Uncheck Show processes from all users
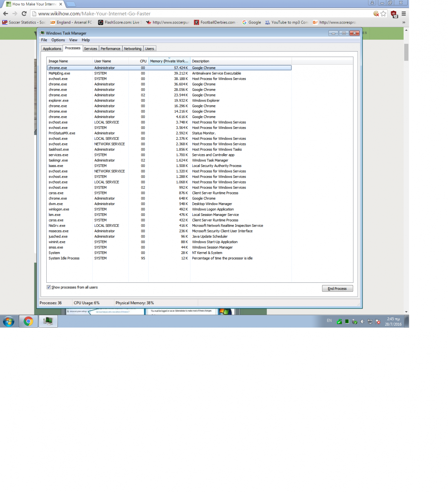The width and height of the screenshot is (448, 492). click(x=49, y=287)
